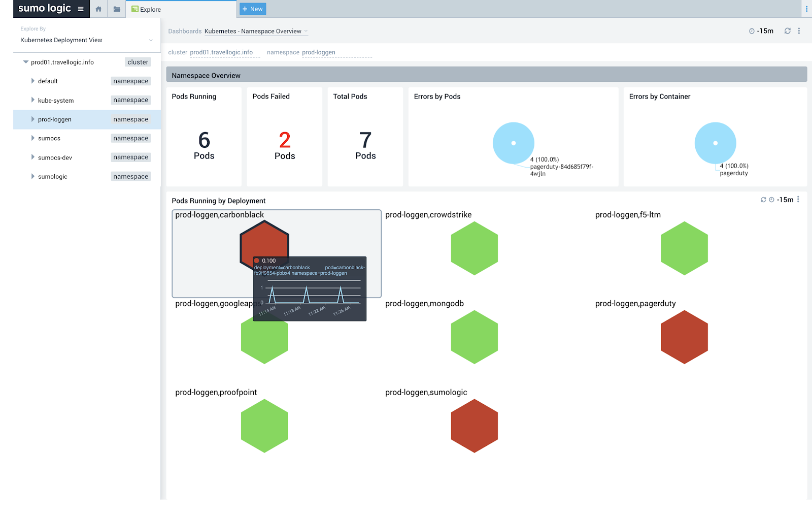
Task: Open the Kubernetes - Namespace Overview dashboard dropdown
Action: point(256,31)
